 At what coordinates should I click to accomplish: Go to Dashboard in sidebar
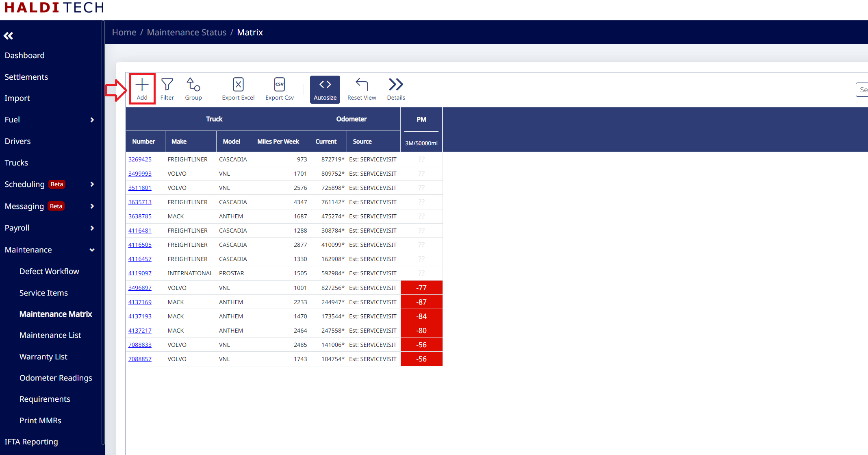[25, 55]
